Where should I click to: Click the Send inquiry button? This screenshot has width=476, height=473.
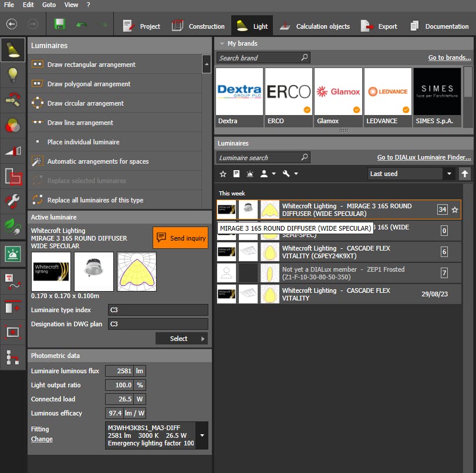coord(181,238)
